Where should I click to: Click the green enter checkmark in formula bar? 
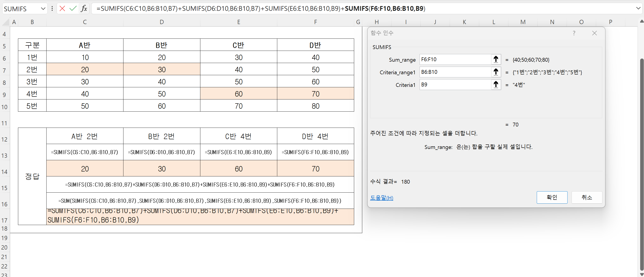pyautogui.click(x=73, y=9)
